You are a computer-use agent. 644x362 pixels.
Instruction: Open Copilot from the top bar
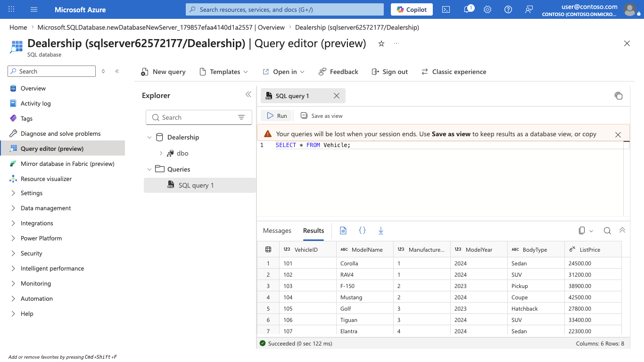point(412,9)
